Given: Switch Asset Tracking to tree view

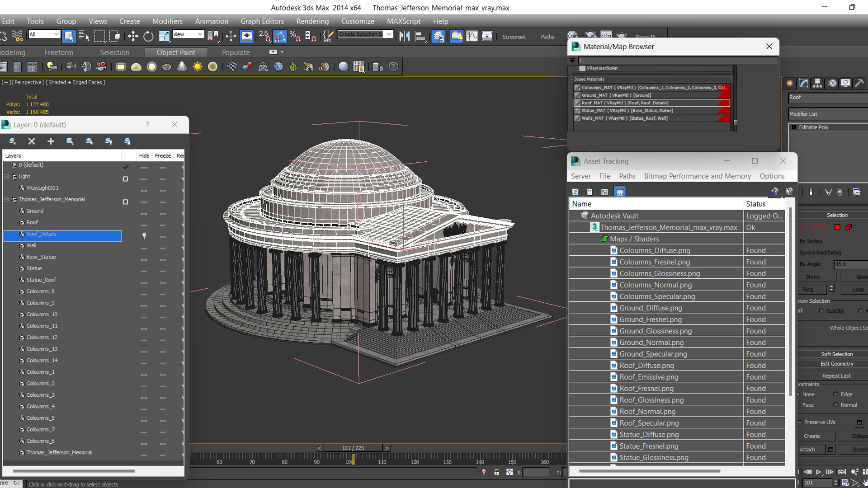Looking at the screenshot, I should click(604, 192).
